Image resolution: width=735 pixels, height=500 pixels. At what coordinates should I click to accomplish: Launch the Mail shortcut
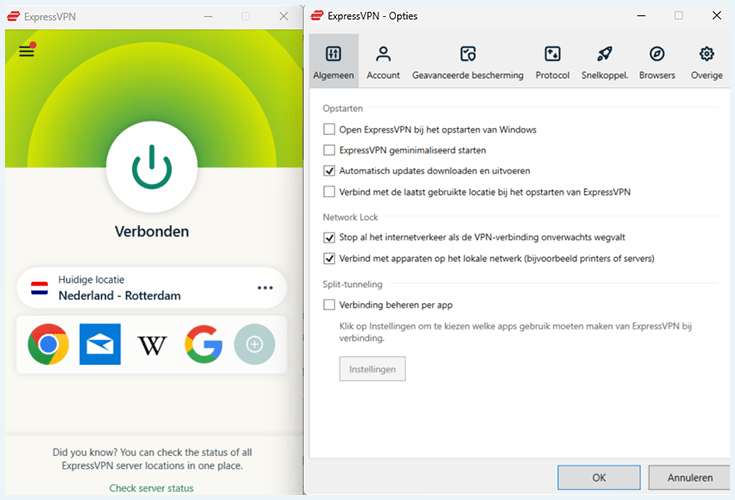[x=100, y=344]
